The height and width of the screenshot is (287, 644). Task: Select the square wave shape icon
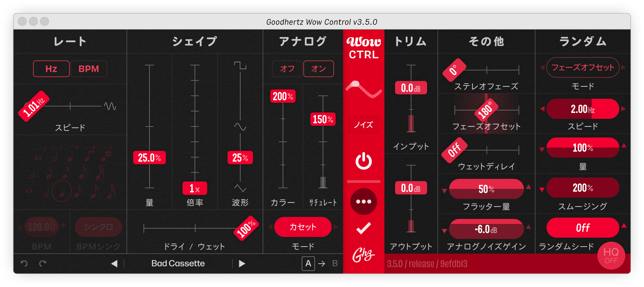pyautogui.click(x=240, y=65)
